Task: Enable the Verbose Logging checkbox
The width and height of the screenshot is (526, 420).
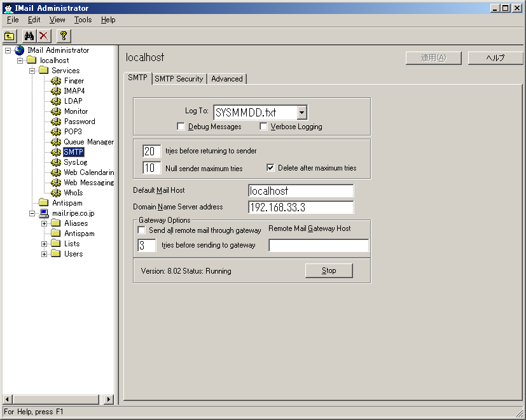Action: coord(263,127)
